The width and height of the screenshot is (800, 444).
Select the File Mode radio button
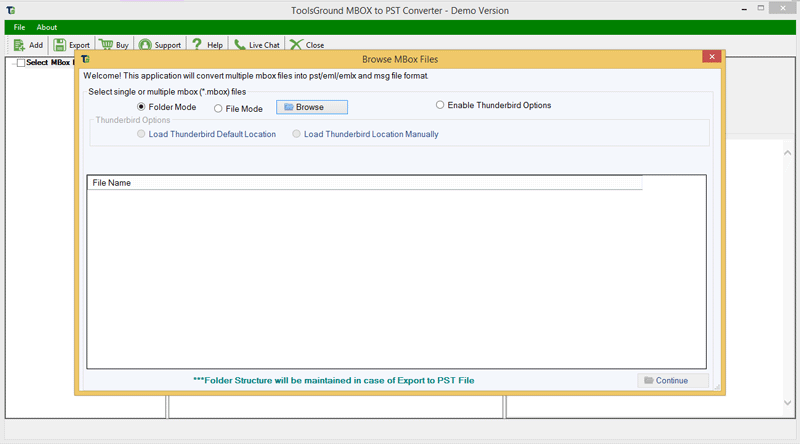click(219, 108)
